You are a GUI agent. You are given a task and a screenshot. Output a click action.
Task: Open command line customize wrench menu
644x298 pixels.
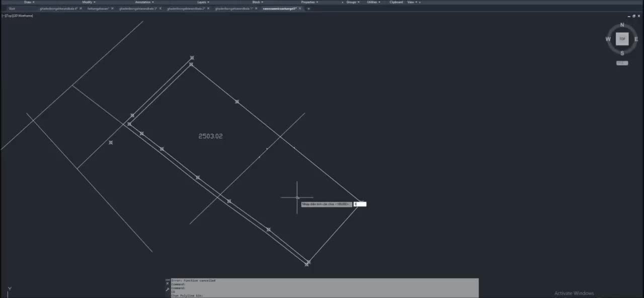[168, 289]
